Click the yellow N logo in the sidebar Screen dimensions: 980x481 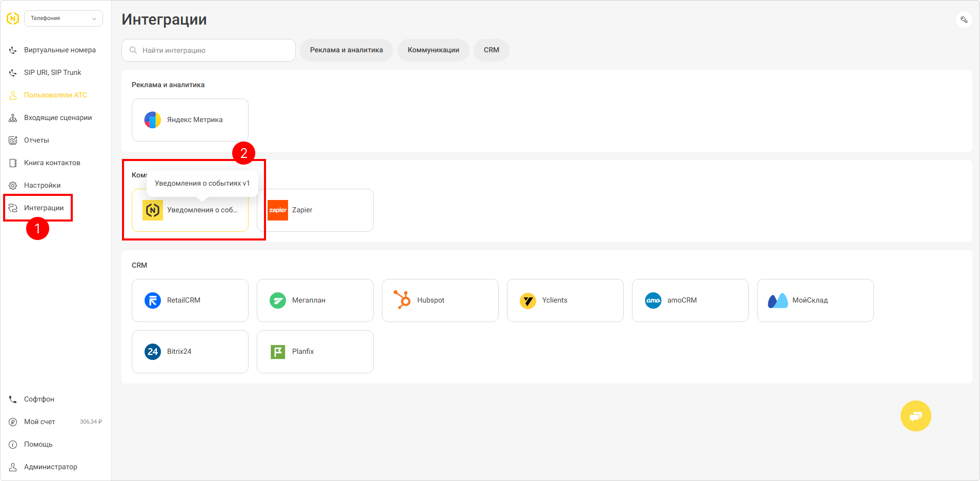13,18
